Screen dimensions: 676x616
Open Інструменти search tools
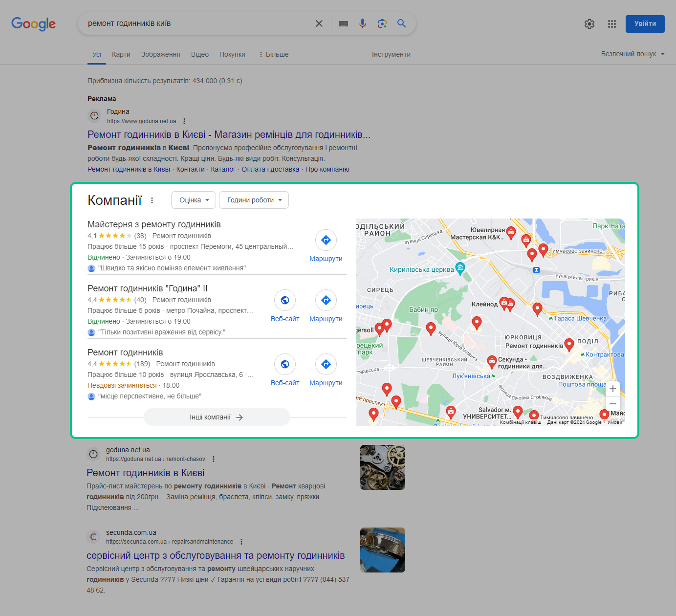tap(391, 54)
